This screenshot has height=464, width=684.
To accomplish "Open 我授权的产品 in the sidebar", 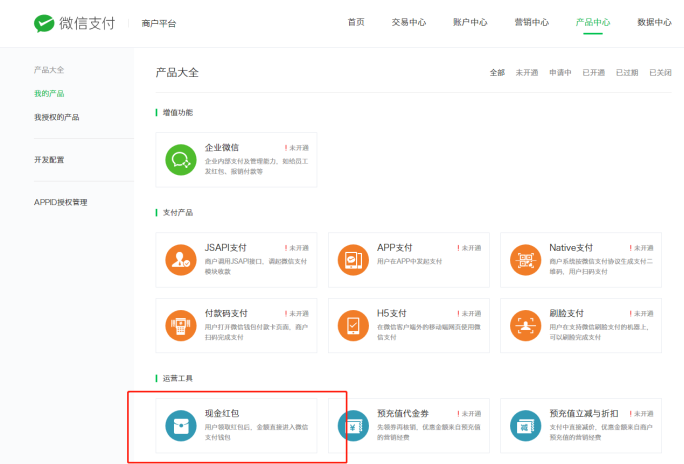I will click(57, 117).
